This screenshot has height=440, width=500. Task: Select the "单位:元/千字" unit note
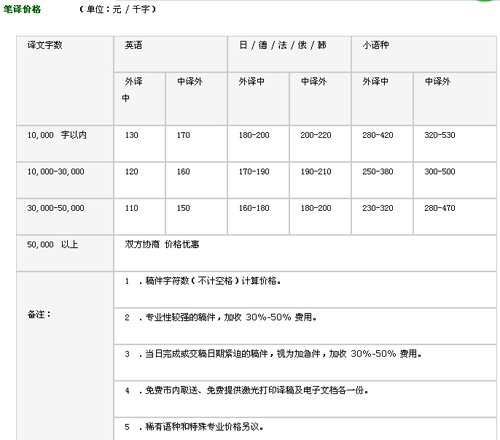117,9
